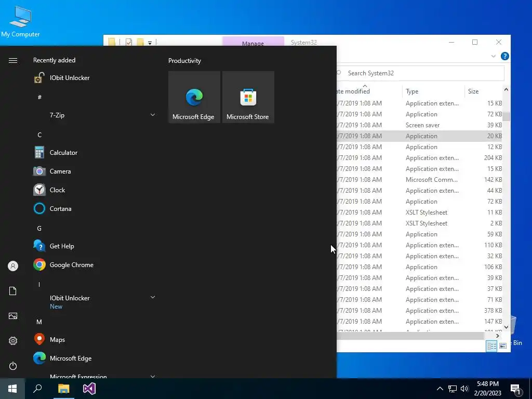This screenshot has width=532, height=399.
Task: Open Settings gear in the Start sidebar
Action: [x=13, y=341]
